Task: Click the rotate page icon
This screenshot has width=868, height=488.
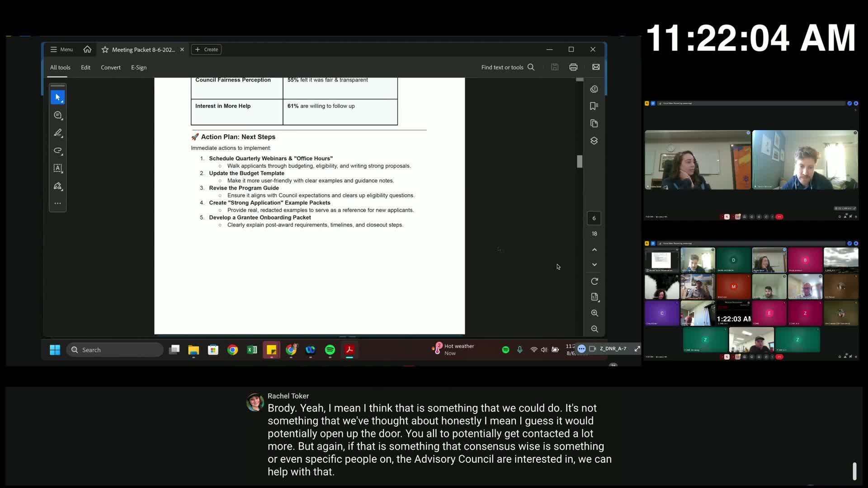Action: (x=594, y=282)
